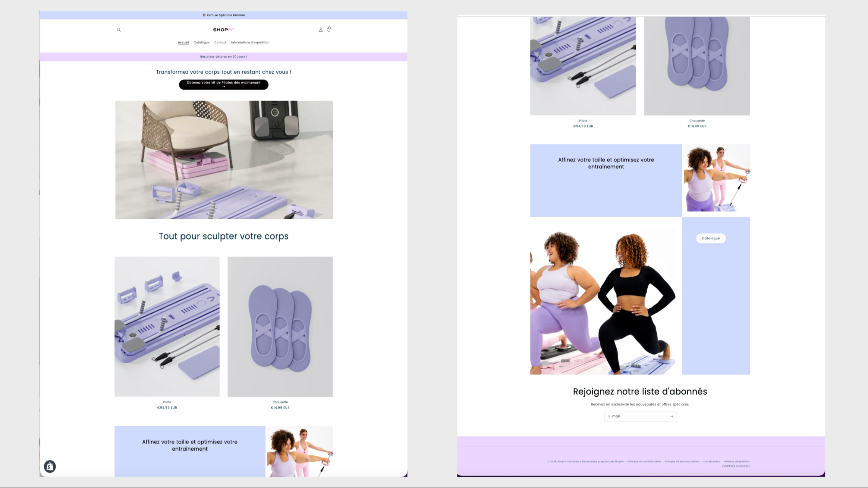This screenshot has height=488, width=868.
Task: Click the Shopify chat bubble icon
Action: coord(50,466)
